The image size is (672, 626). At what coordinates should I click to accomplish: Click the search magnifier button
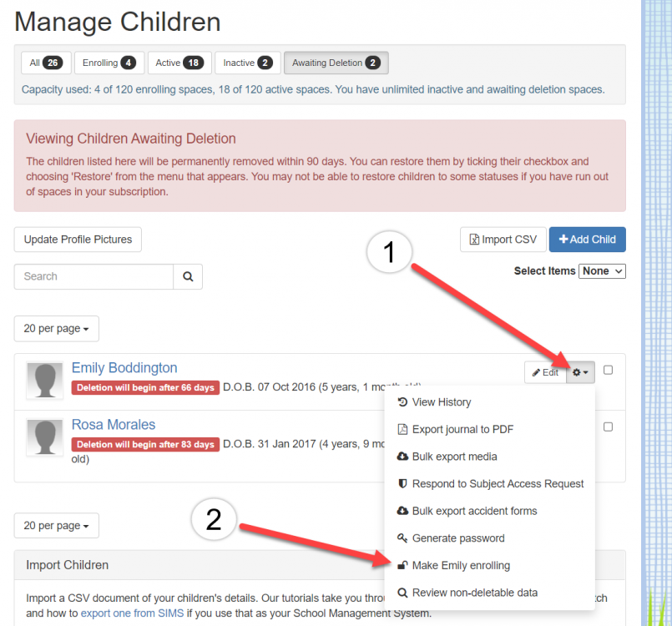(188, 277)
